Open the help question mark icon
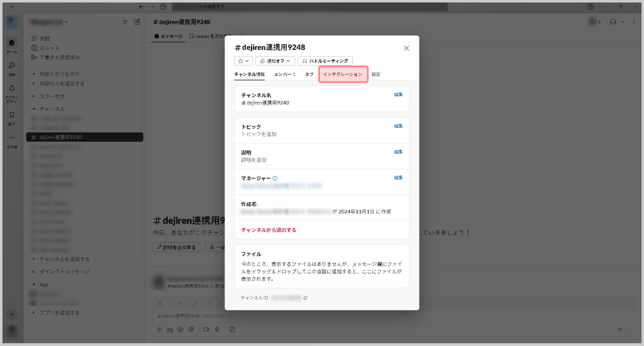This screenshot has height=346, width=644. [x=591, y=7]
